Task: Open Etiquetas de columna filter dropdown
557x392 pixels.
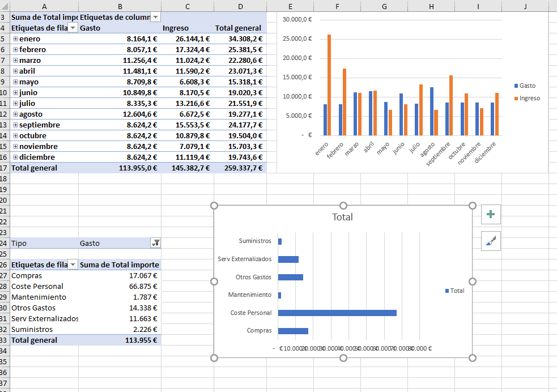Action: [156, 17]
